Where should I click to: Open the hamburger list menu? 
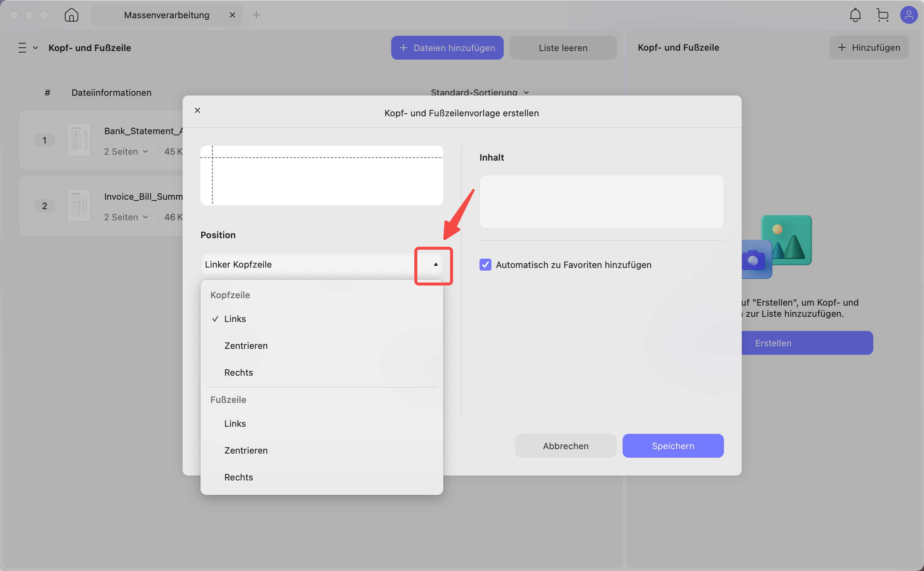(x=22, y=48)
